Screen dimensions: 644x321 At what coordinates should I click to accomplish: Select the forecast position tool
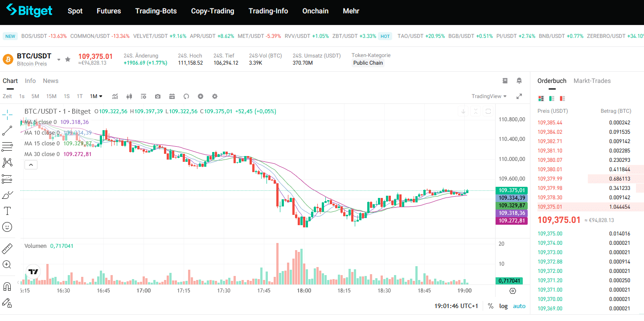(x=7, y=179)
